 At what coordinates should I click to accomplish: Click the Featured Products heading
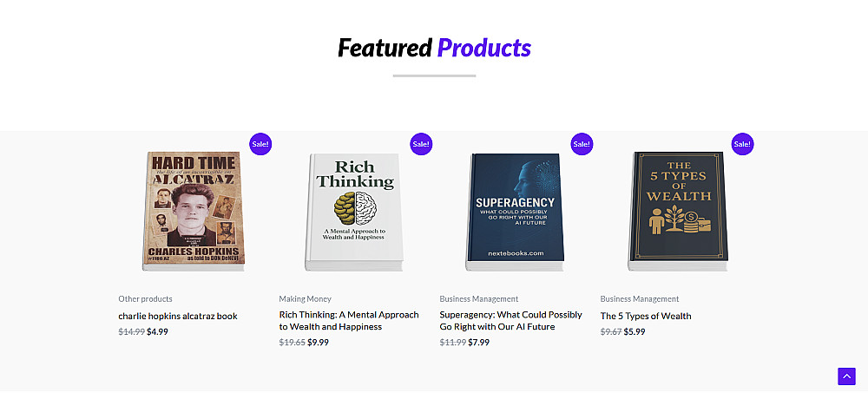click(434, 48)
